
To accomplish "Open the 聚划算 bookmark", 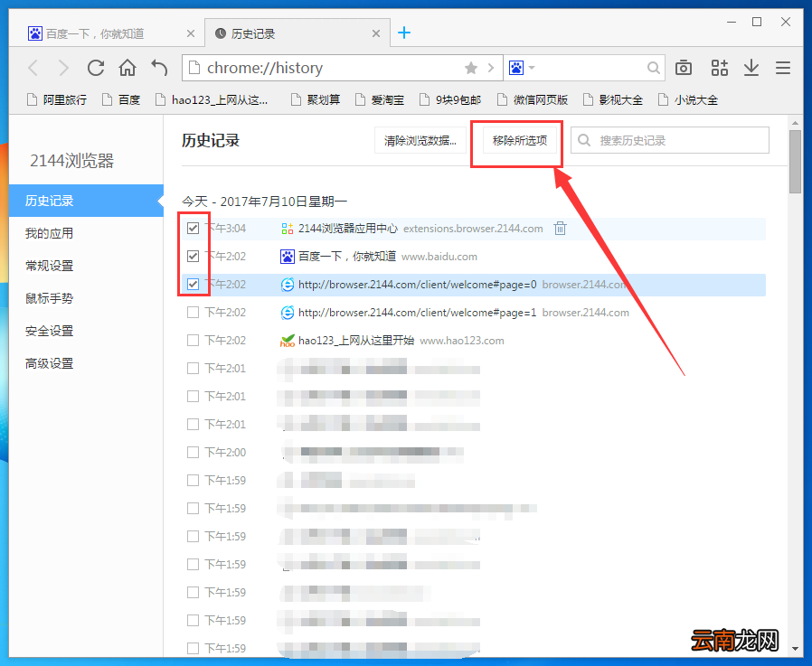I will point(316,100).
